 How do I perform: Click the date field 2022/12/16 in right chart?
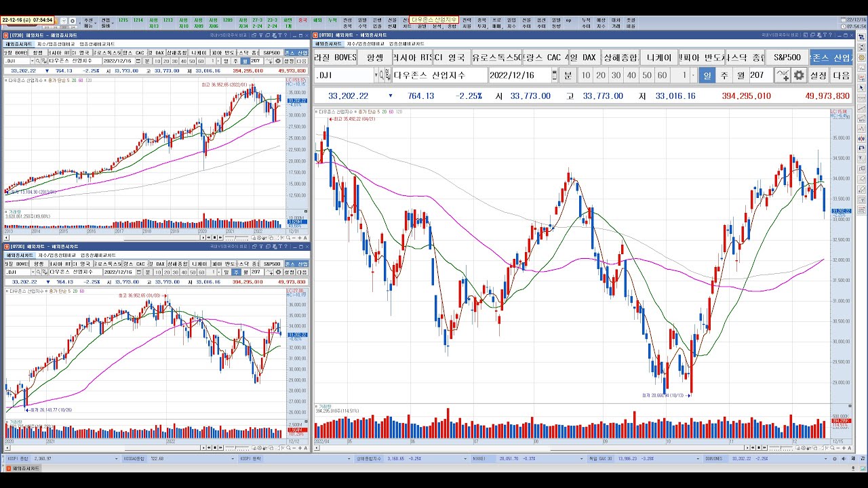pyautogui.click(x=519, y=75)
